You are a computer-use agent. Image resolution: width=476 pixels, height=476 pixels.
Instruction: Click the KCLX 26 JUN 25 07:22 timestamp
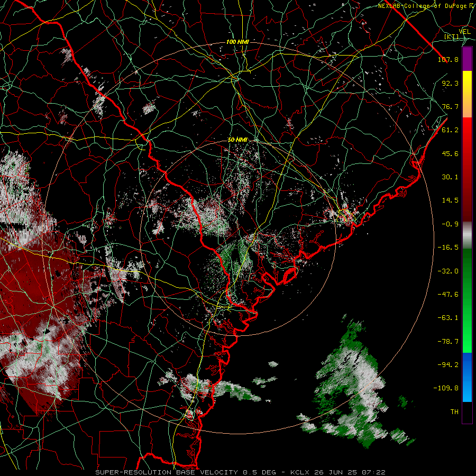[x=338, y=472]
